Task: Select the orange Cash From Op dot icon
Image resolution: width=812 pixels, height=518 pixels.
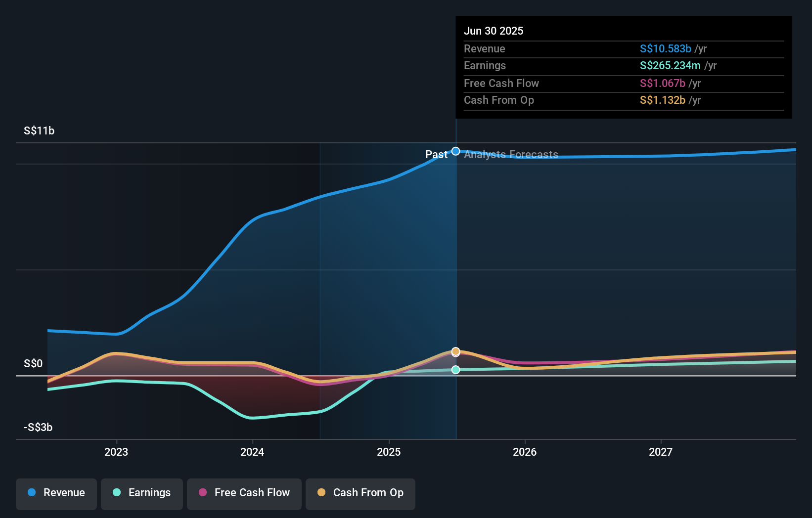Action: (322, 493)
